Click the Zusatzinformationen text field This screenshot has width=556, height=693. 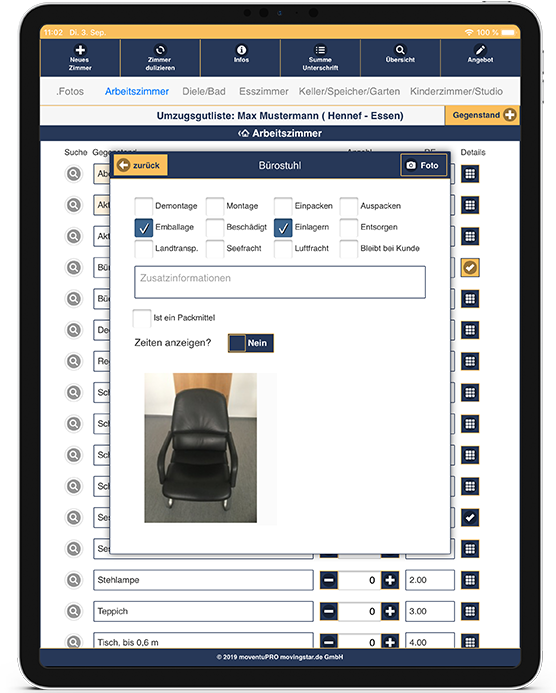pyautogui.click(x=280, y=282)
